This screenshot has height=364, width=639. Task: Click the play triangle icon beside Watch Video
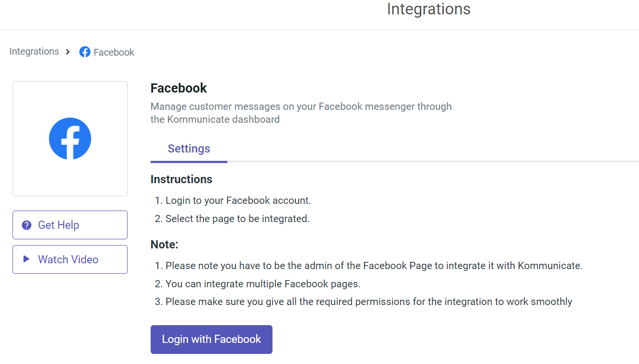tap(27, 259)
